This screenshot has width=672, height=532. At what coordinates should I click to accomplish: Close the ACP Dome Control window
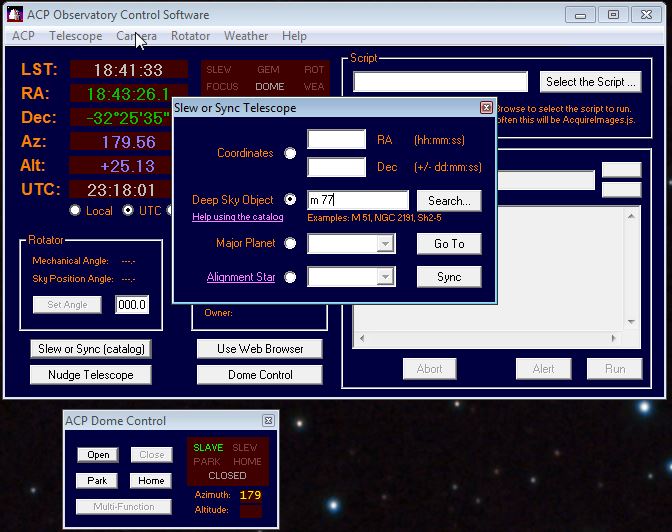[268, 421]
